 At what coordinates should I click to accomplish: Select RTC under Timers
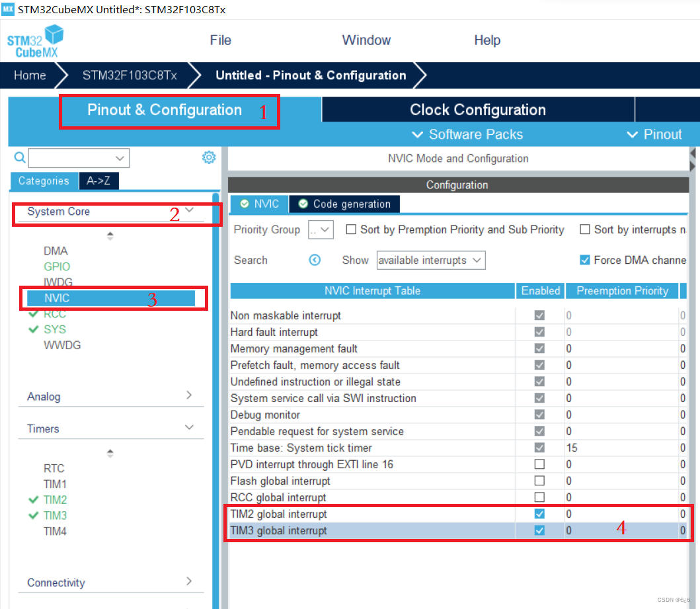tap(54, 468)
